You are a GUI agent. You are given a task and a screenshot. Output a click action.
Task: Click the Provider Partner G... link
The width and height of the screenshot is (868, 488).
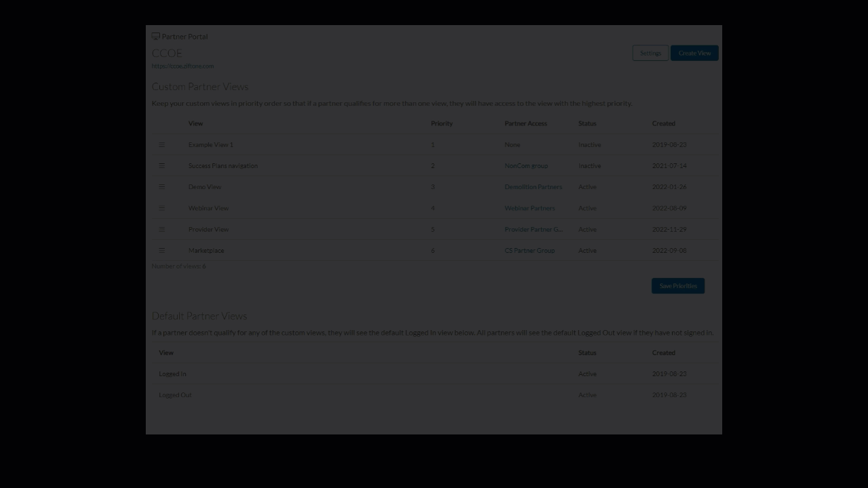534,229
